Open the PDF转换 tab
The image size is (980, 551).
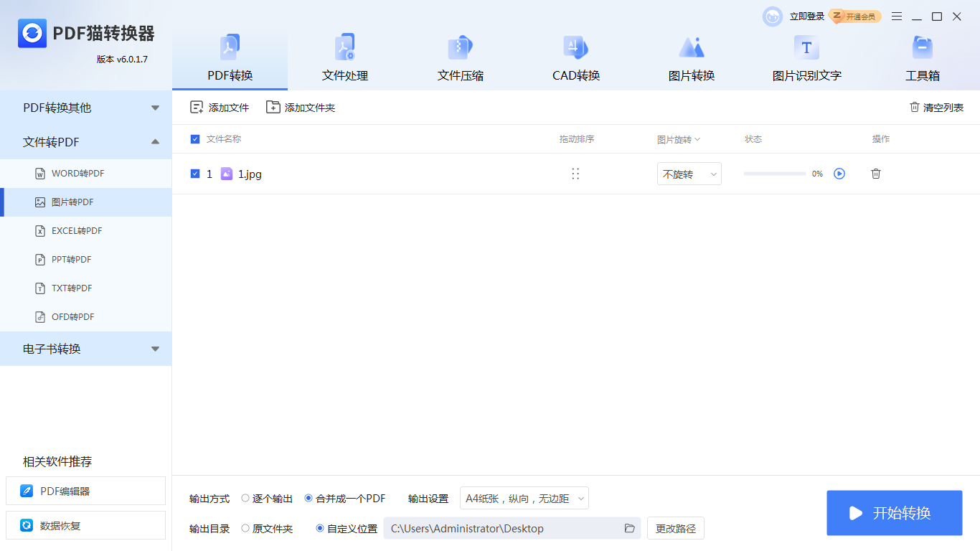click(x=230, y=59)
